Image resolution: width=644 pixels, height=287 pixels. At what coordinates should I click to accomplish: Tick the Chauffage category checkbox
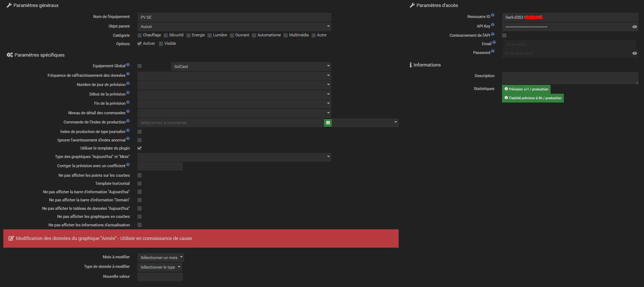tap(140, 35)
